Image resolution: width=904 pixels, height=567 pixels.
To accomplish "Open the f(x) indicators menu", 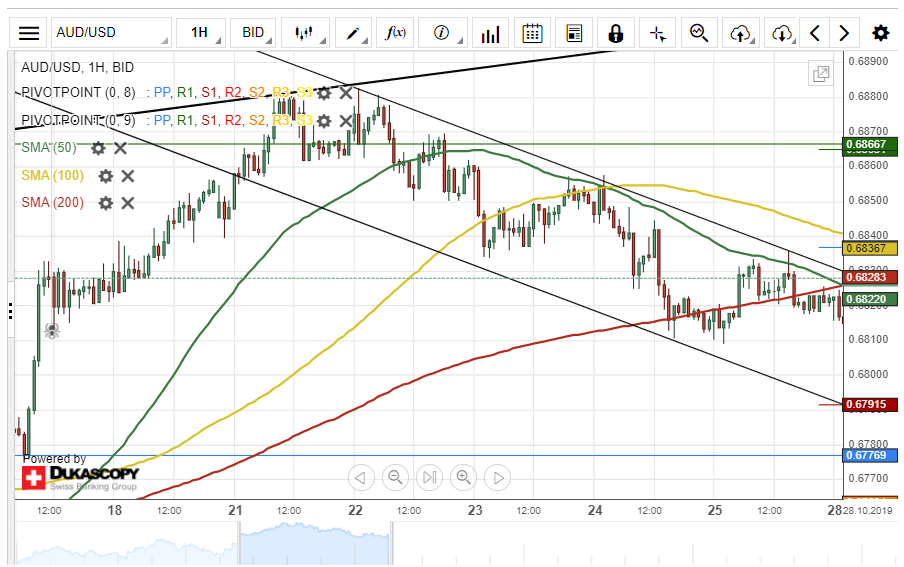I will tap(396, 33).
